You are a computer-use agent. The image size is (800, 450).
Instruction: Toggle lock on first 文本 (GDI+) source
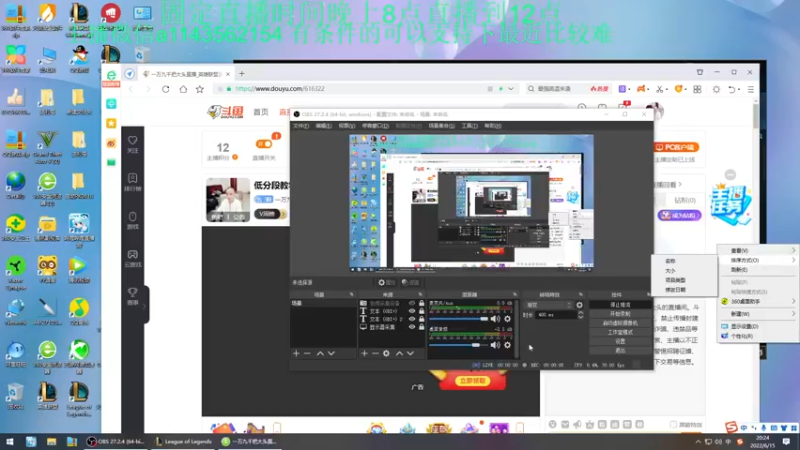coord(421,311)
